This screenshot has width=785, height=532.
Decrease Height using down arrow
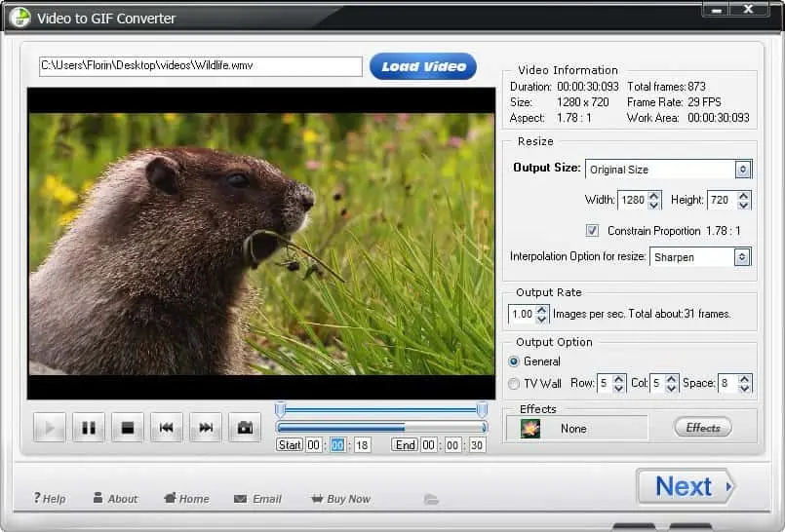click(744, 205)
